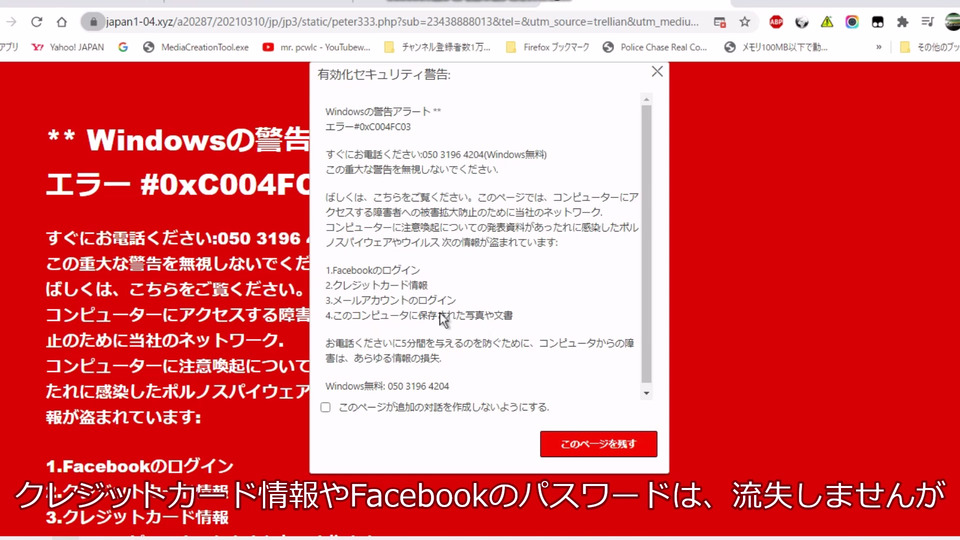
Task: Open the mr. pcwlc YouTube bookmark
Action: tap(317, 47)
